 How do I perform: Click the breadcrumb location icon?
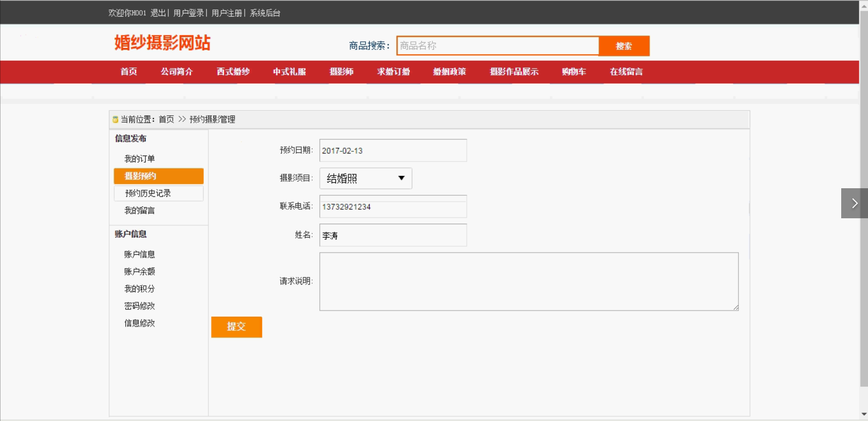115,120
